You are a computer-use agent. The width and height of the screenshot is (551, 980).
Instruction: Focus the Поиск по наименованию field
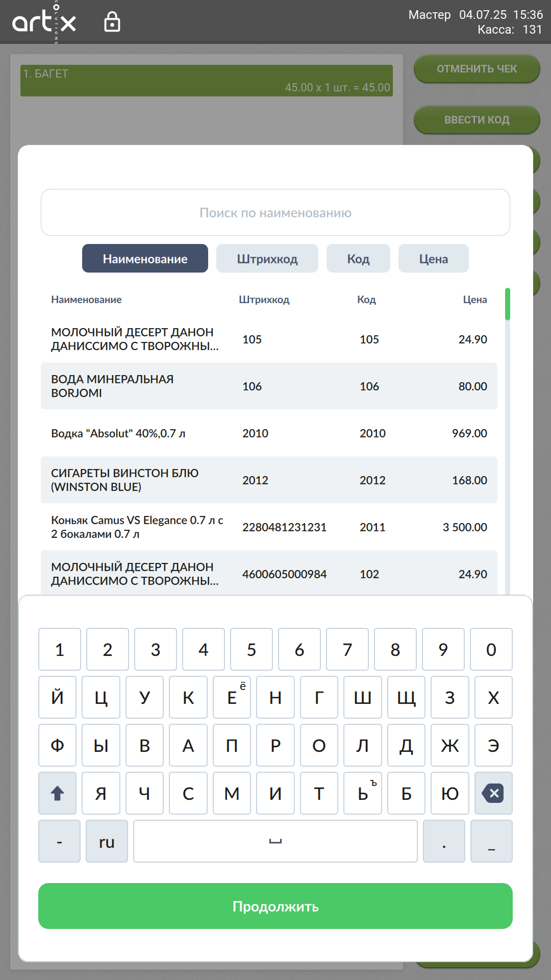pyautogui.click(x=275, y=213)
